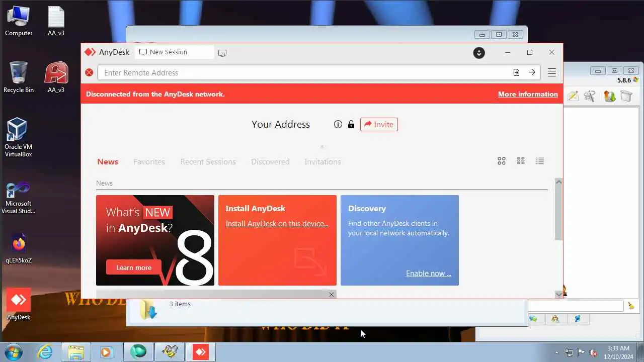Click the bee icon taskbar button
This screenshot has height=362, width=644.
click(170, 352)
